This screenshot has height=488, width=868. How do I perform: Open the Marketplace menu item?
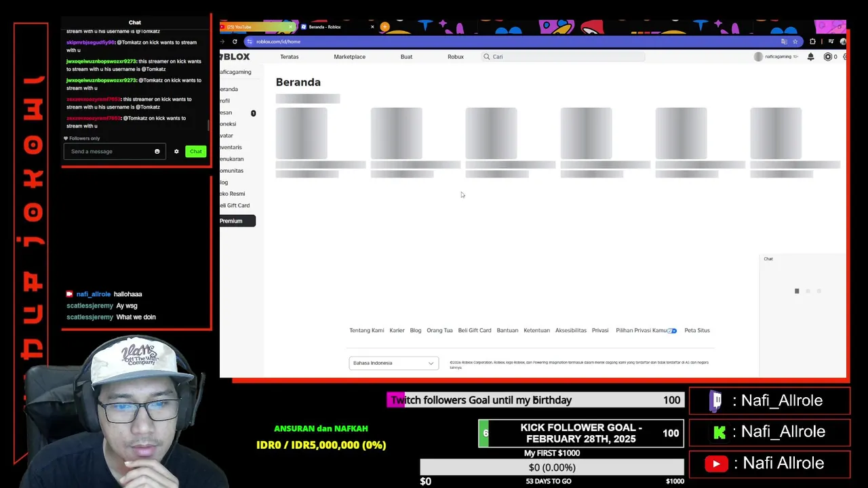(349, 57)
